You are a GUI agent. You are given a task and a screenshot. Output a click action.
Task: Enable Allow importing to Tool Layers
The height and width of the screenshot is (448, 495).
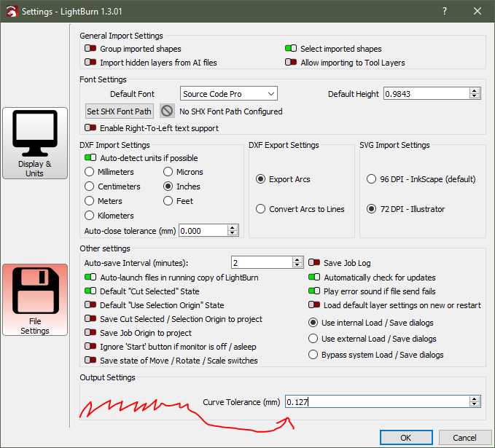(x=291, y=62)
